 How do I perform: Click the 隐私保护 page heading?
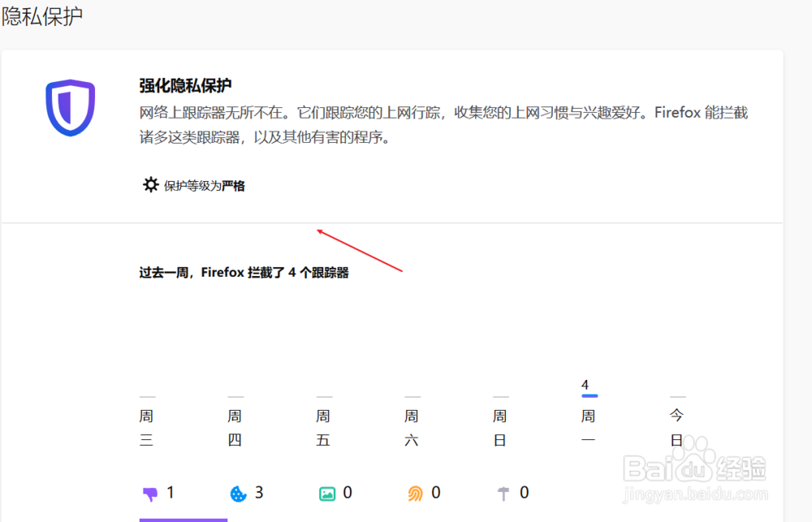(43, 15)
